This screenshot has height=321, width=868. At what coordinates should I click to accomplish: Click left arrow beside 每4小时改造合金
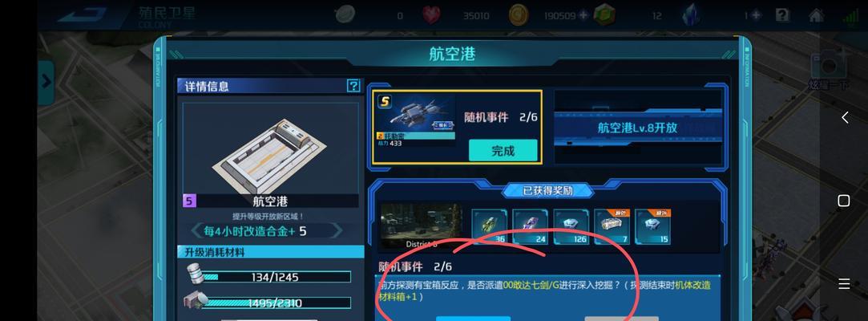196,230
